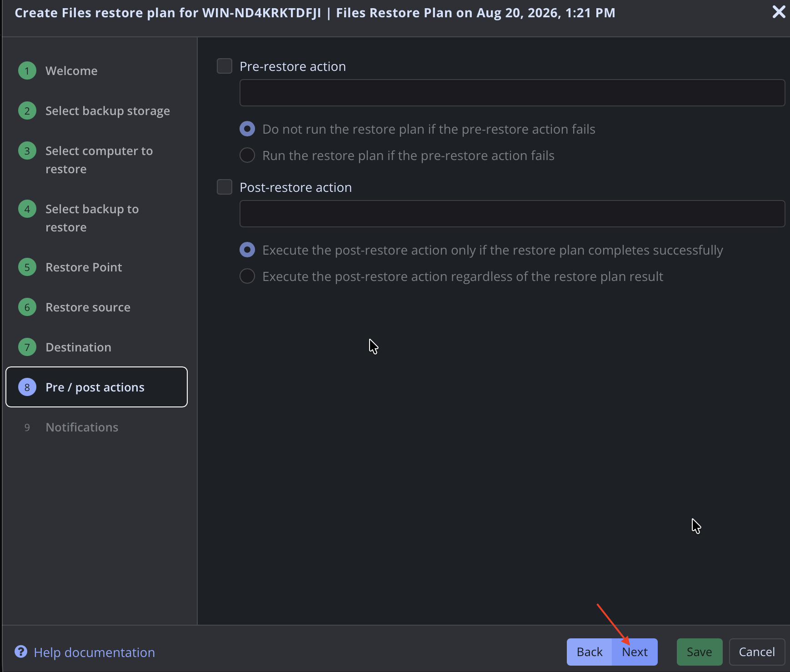Image resolution: width=790 pixels, height=672 pixels.
Task: Close the restore plan dialog with X
Action: point(779,12)
